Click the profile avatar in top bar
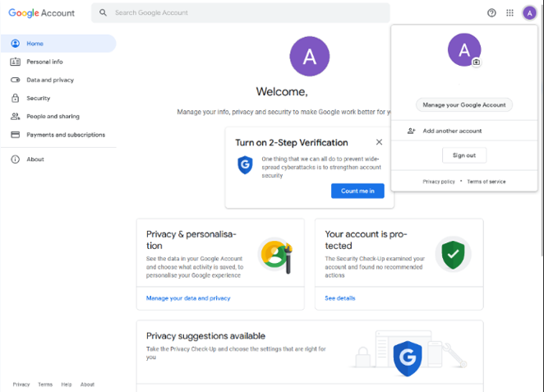Screen dimensions: 544x392 [x=529, y=13]
